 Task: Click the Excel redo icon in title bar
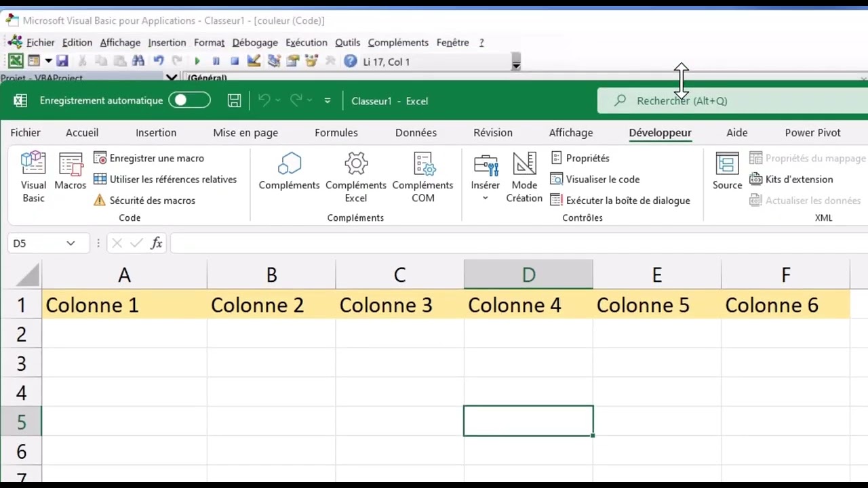tap(296, 101)
